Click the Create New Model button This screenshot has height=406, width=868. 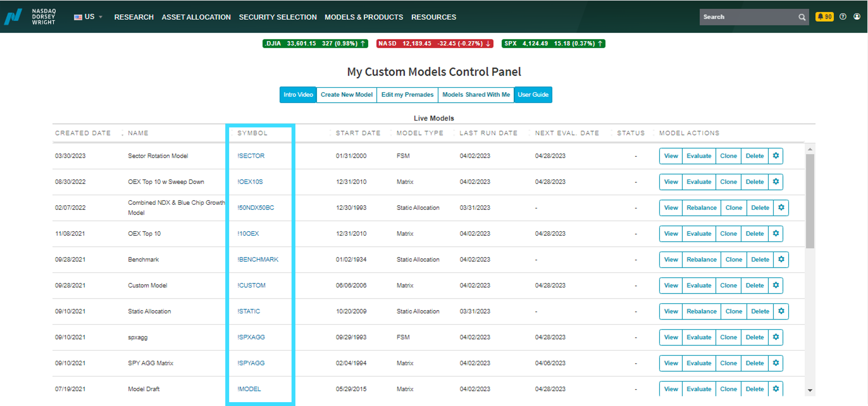point(346,95)
